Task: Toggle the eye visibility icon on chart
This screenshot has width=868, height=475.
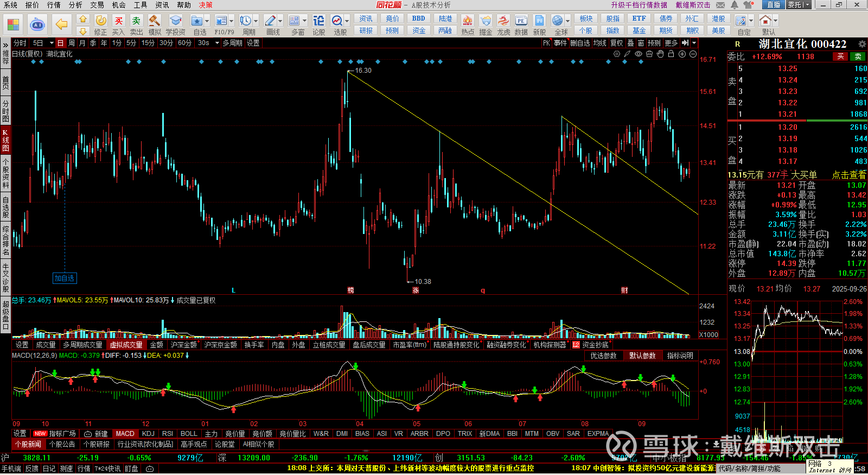Action: (x=639, y=54)
